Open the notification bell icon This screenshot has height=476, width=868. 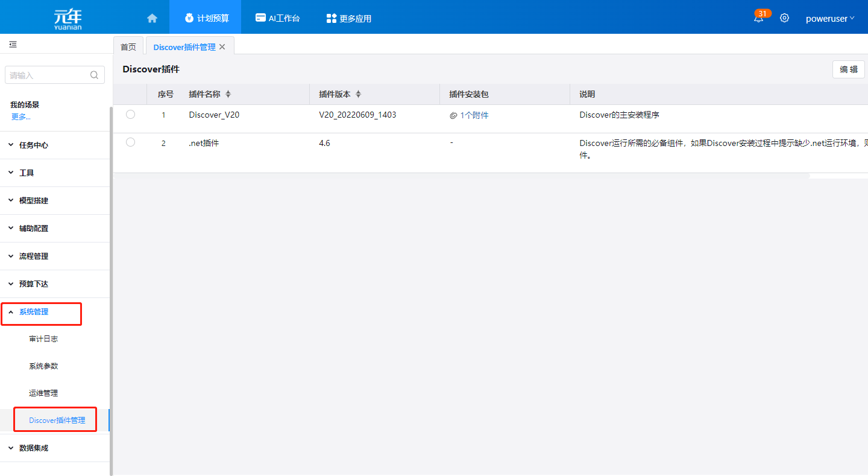(758, 18)
